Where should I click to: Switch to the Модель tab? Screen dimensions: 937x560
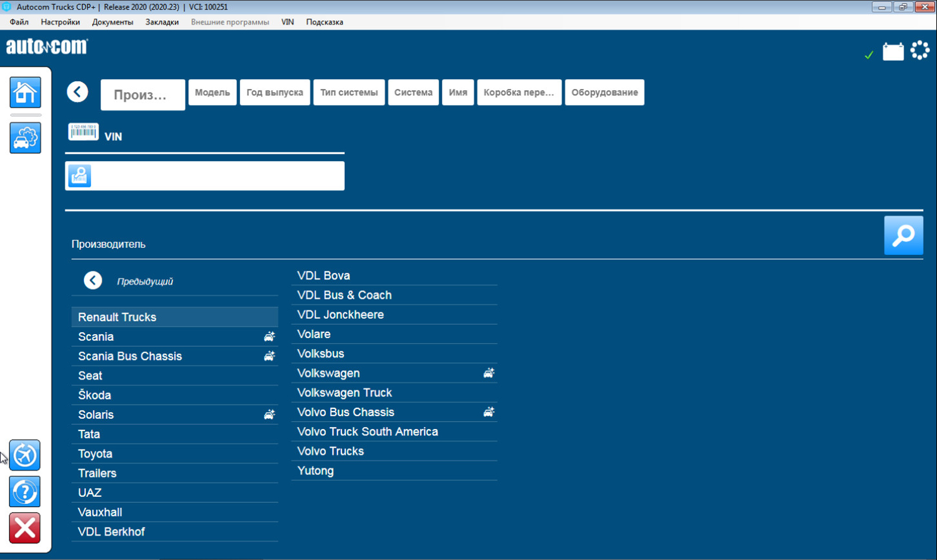(212, 92)
